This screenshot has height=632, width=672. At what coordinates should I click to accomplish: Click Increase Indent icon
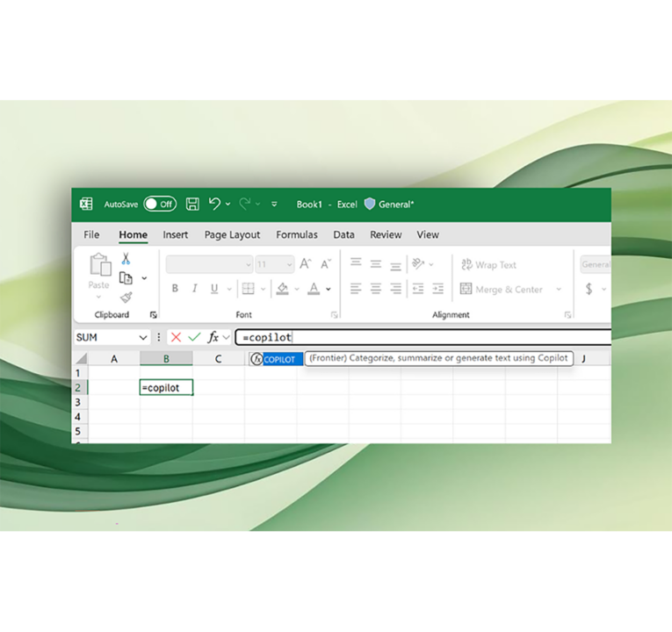click(x=438, y=289)
